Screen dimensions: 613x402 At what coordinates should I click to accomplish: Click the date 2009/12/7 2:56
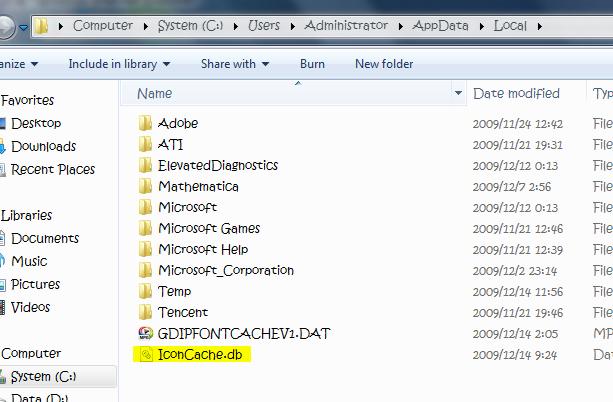(x=512, y=187)
